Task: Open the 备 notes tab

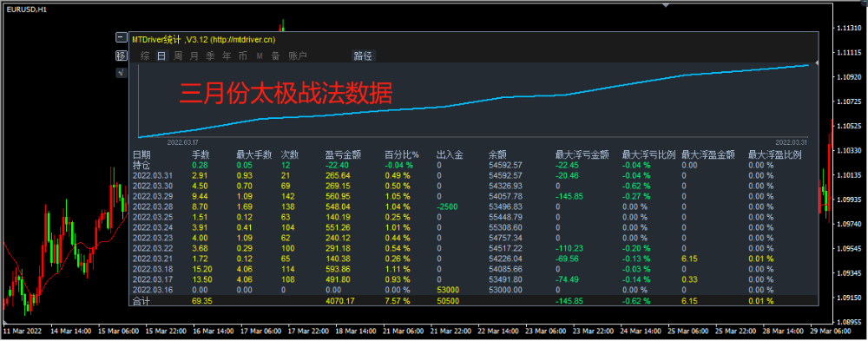Action: click(x=275, y=56)
